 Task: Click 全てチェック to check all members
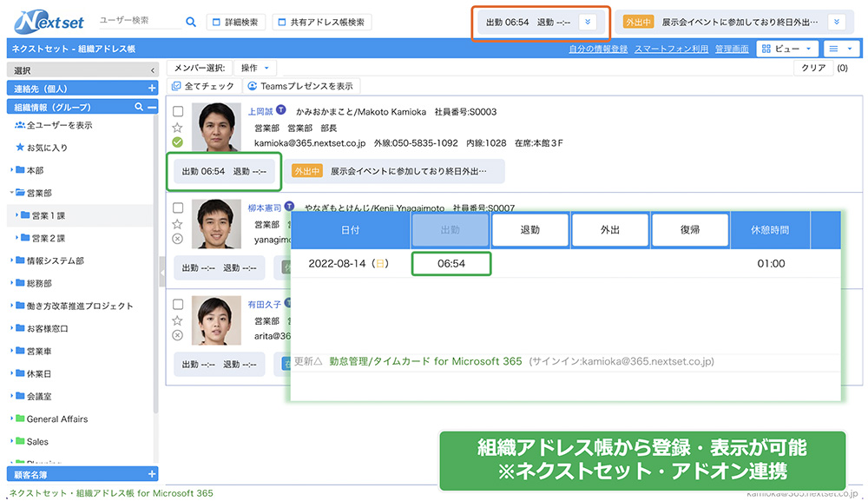203,86
